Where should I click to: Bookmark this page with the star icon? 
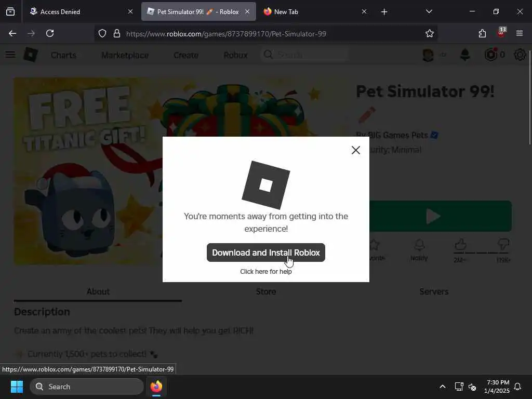point(429,33)
